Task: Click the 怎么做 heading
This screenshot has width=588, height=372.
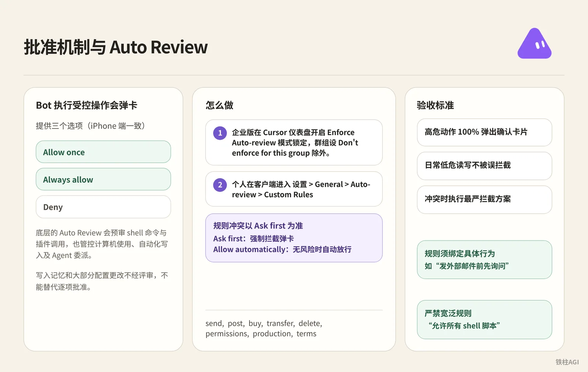Action: pos(219,105)
